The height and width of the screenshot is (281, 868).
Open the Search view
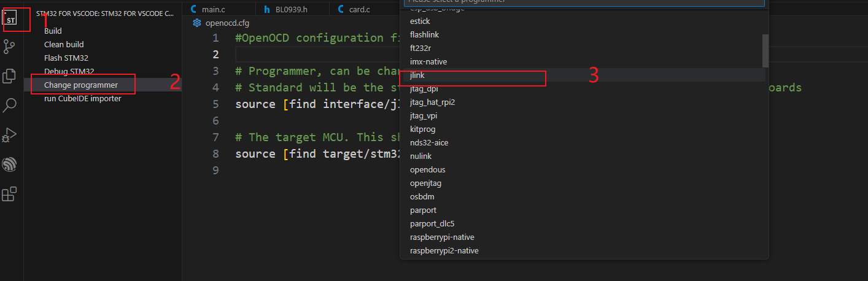point(10,105)
